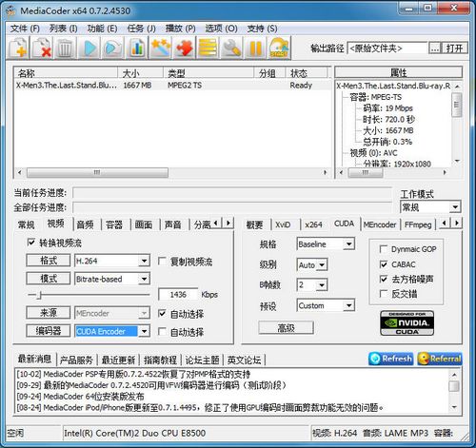Click the red puzzle piece extensions icon
Viewport: 476px width, 448px height.
(185, 49)
